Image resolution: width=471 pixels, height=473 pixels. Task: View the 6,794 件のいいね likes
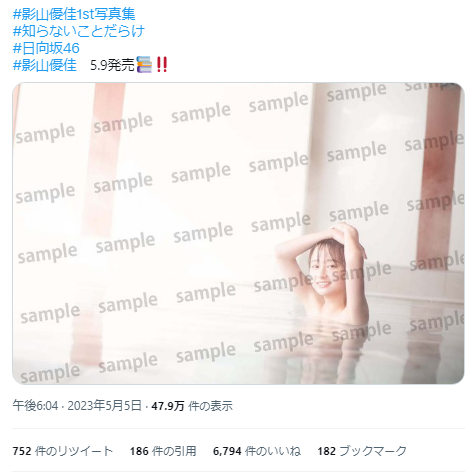click(x=257, y=451)
